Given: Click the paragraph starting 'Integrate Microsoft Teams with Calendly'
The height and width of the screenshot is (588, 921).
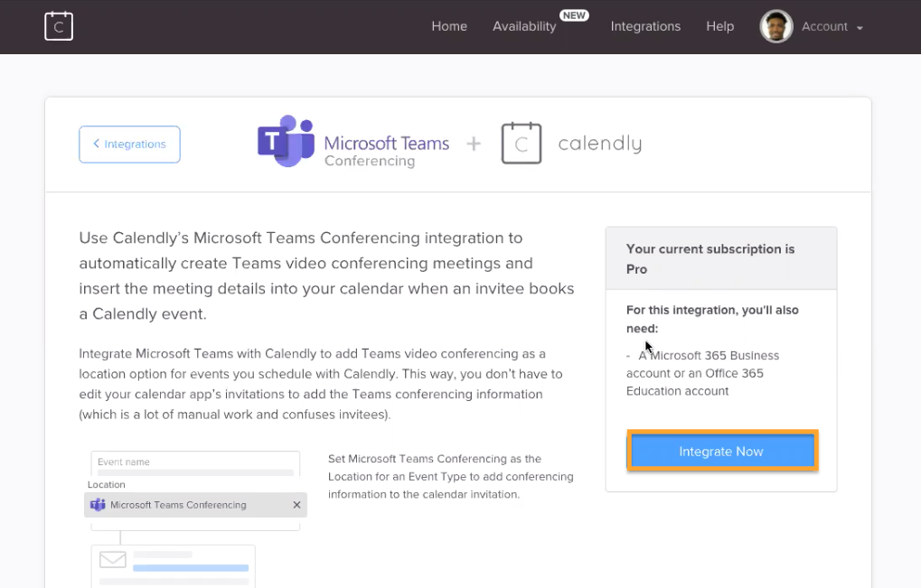Looking at the screenshot, I should [x=321, y=384].
